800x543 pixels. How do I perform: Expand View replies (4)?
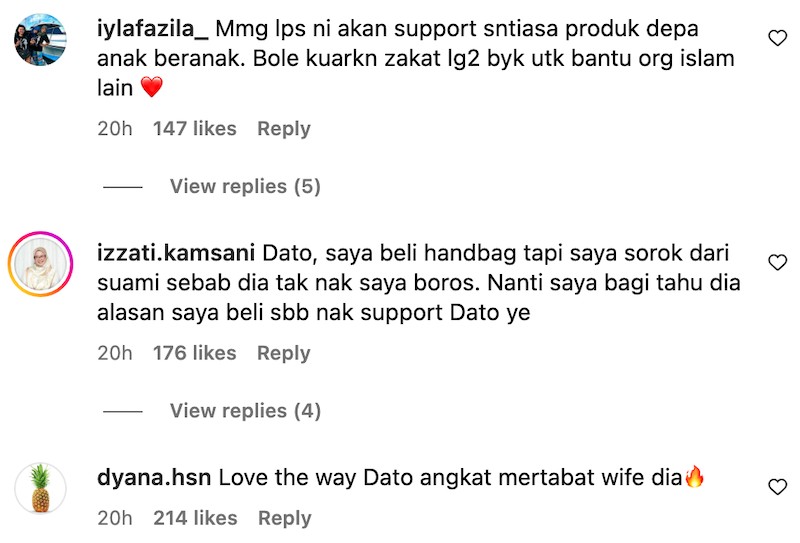pos(245,411)
